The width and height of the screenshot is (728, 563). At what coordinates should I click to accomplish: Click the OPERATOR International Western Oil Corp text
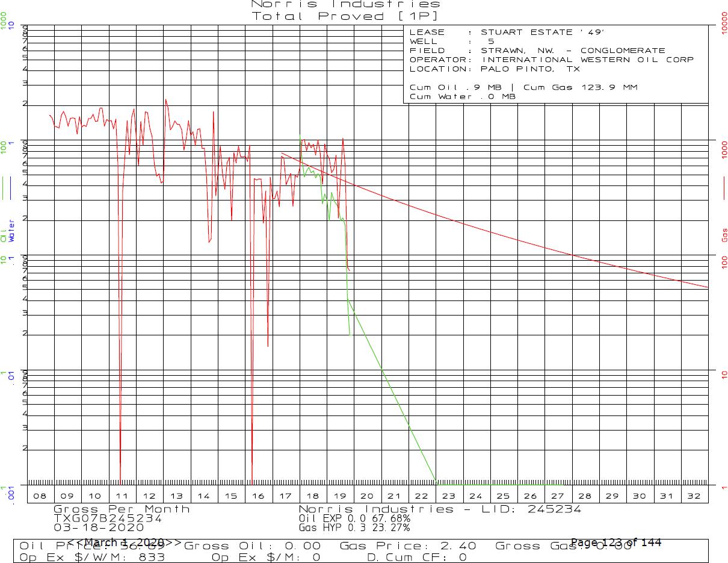pyautogui.click(x=551, y=60)
